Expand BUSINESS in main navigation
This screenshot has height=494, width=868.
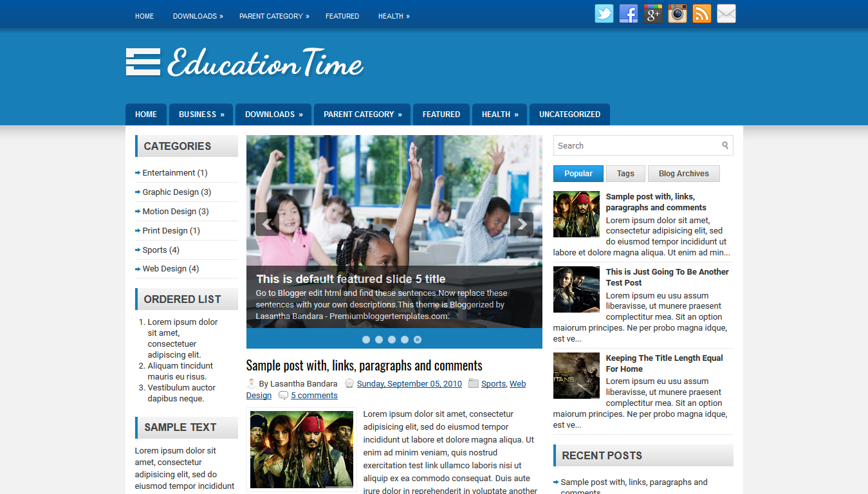(x=201, y=114)
